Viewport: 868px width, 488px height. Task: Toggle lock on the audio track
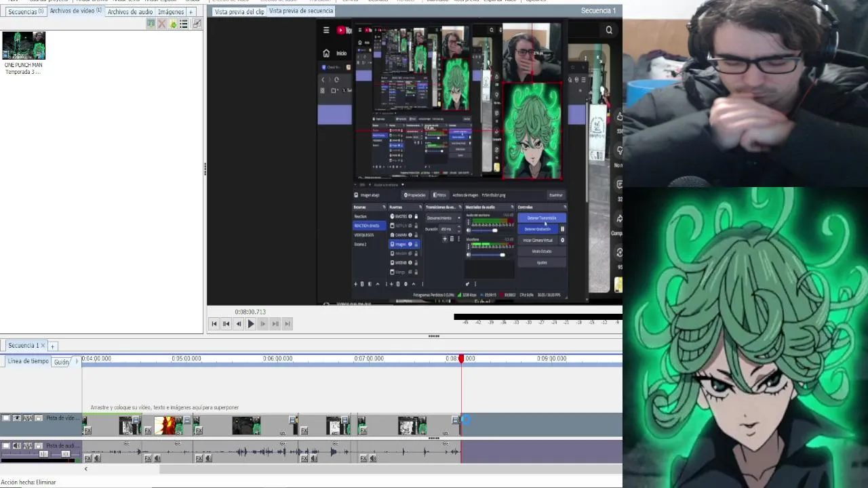[x=39, y=446]
